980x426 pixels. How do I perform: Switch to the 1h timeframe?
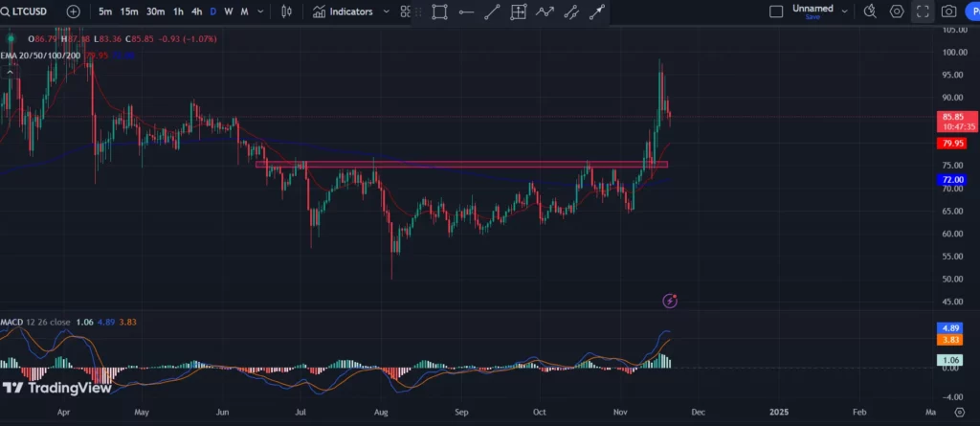click(x=179, y=11)
